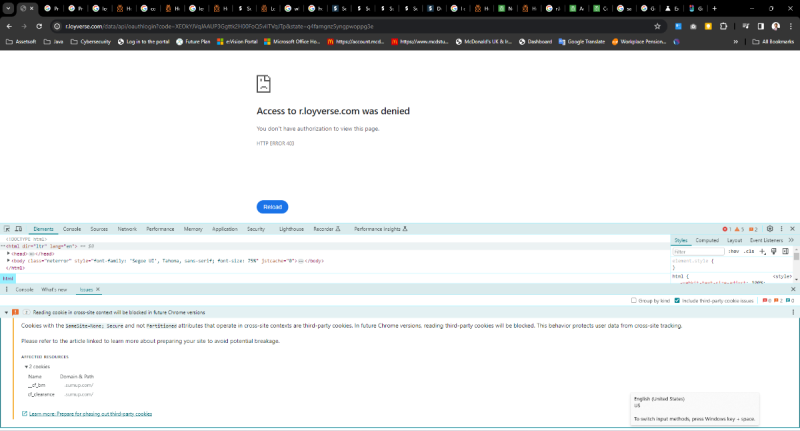Click the browser reload icon in toolbar

pyautogui.click(x=40, y=26)
